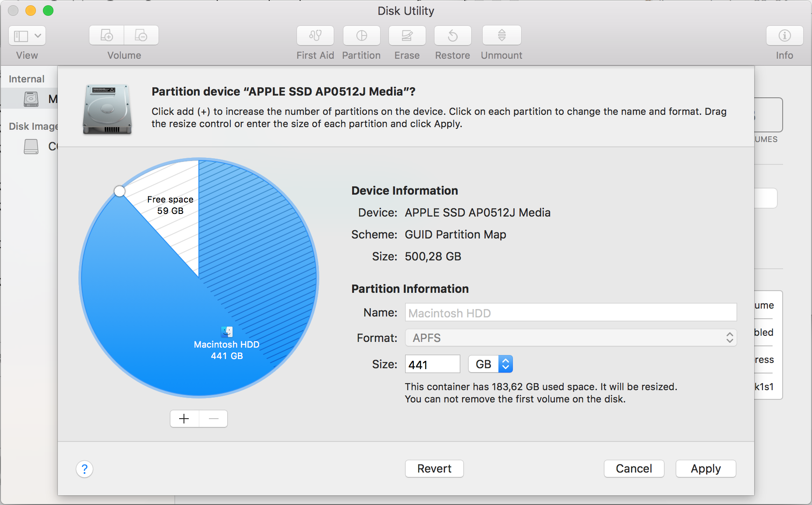
Task: Select the disk image icon in sidebar
Action: tap(31, 146)
